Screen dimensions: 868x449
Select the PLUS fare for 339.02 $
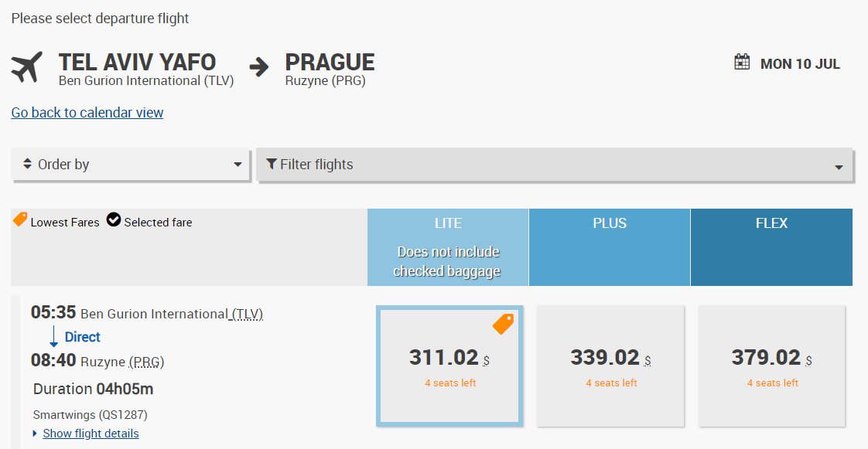click(x=610, y=366)
